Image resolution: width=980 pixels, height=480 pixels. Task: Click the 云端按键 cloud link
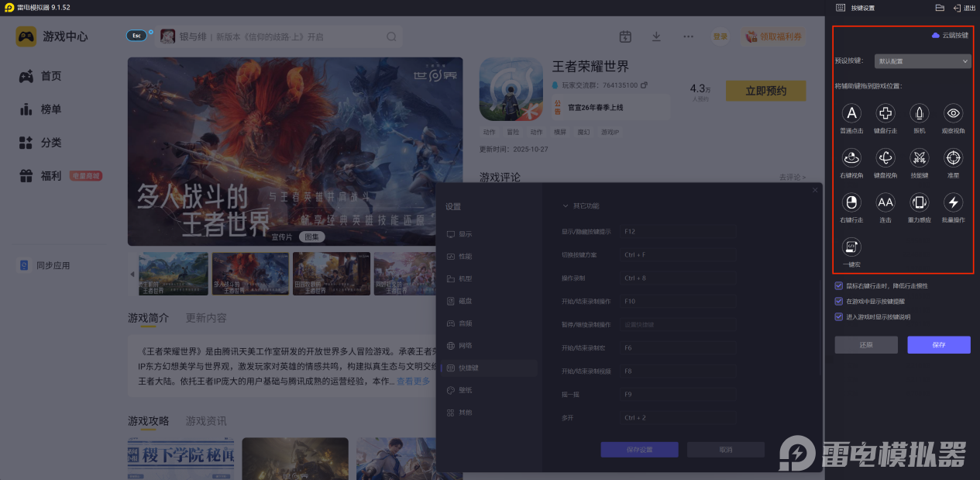(x=949, y=36)
